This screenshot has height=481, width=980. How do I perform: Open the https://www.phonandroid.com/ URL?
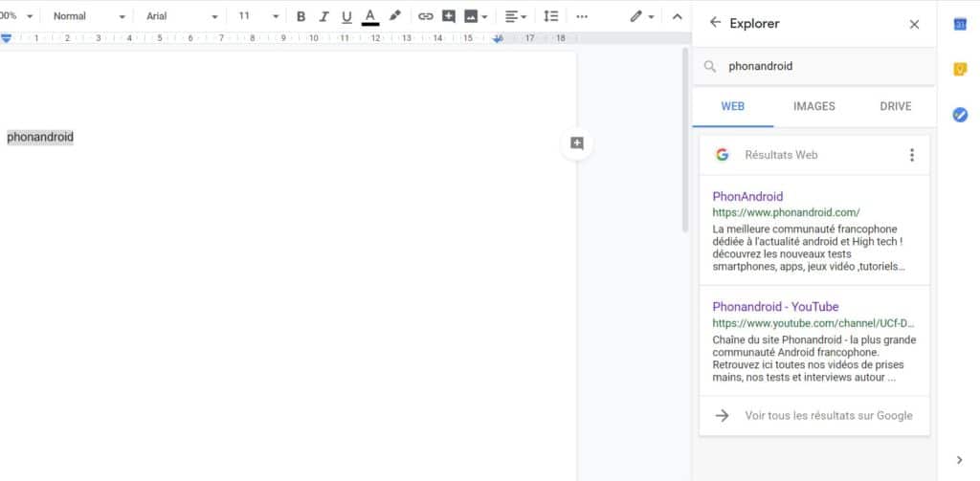[x=786, y=212]
